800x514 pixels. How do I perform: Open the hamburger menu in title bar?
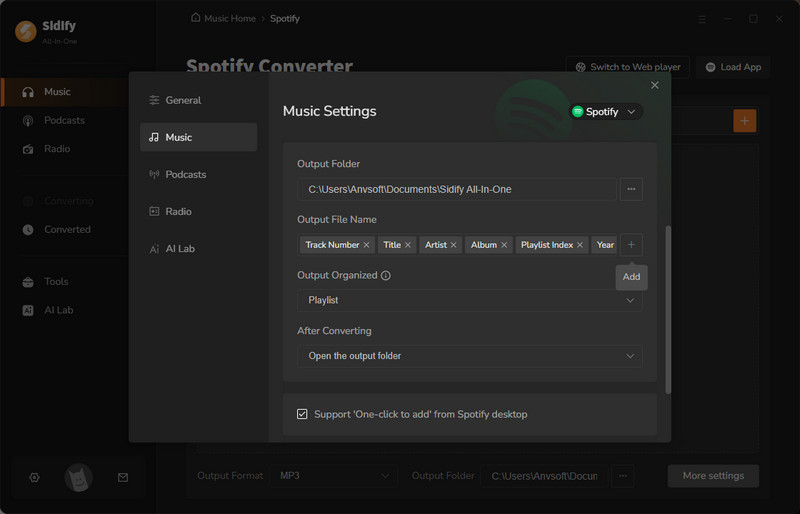(x=702, y=19)
